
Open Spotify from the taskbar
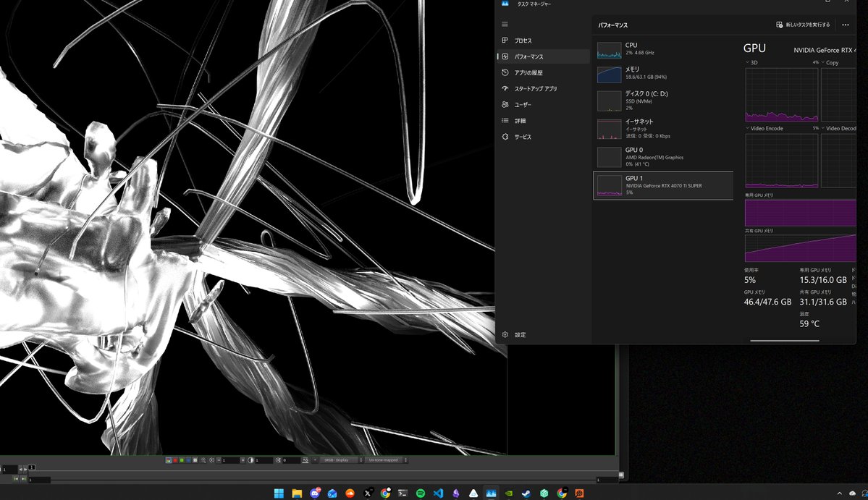pos(421,493)
